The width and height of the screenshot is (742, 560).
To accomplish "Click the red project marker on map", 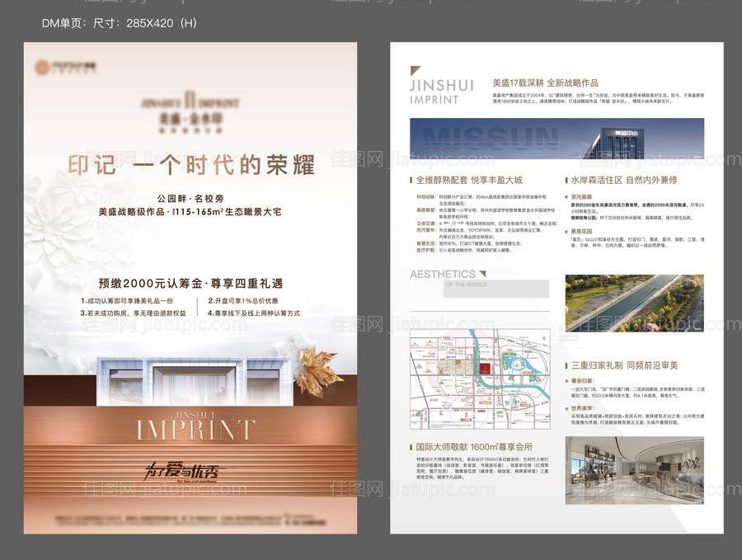I will pos(484,368).
